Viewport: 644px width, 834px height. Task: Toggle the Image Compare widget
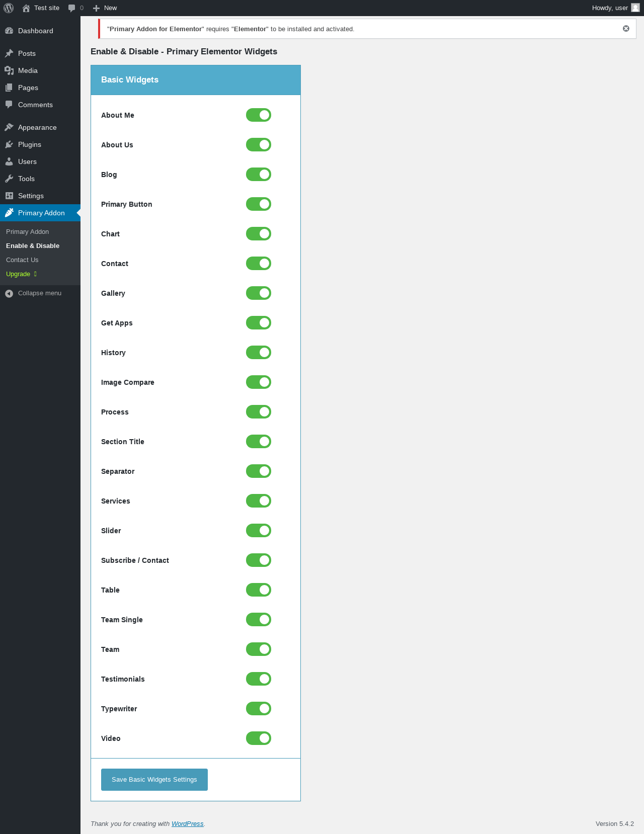(259, 382)
